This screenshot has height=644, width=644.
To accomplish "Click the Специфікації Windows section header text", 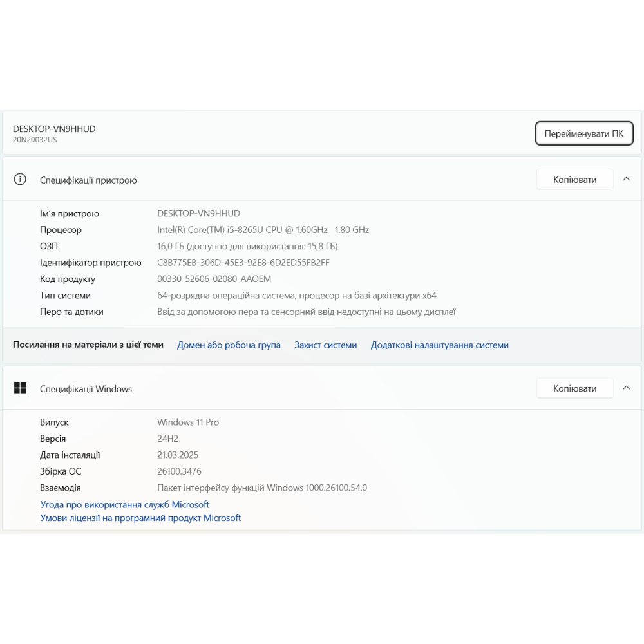I will [x=86, y=389].
